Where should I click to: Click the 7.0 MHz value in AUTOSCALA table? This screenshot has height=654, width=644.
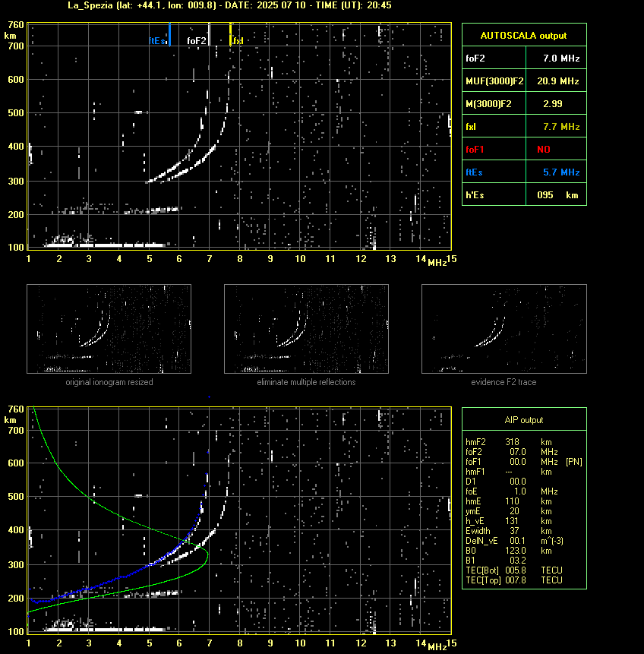coord(557,58)
